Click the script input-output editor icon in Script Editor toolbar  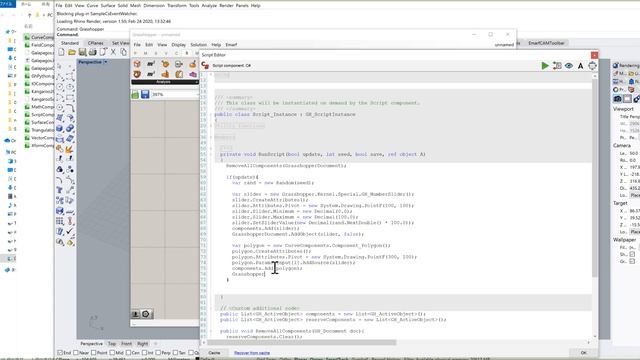click(557, 66)
